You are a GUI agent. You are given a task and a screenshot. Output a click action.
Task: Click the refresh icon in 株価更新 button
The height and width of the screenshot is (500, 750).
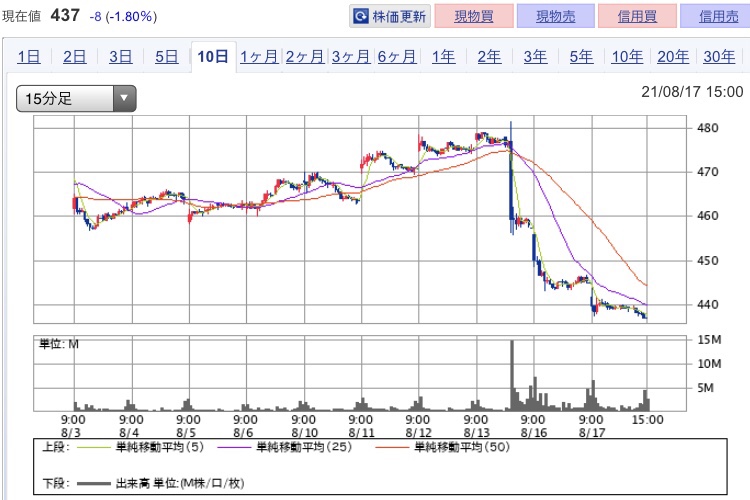coord(360,17)
